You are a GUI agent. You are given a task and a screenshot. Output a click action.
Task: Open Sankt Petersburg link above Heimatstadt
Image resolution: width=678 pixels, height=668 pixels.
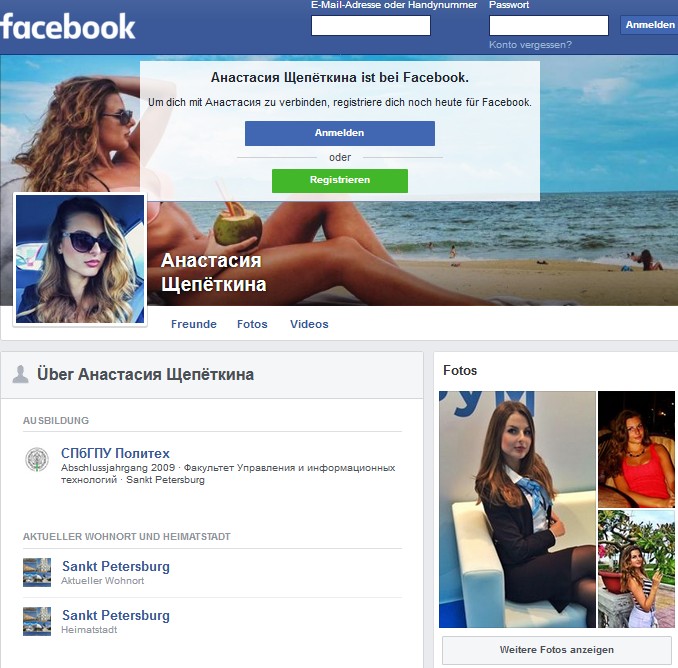(116, 615)
